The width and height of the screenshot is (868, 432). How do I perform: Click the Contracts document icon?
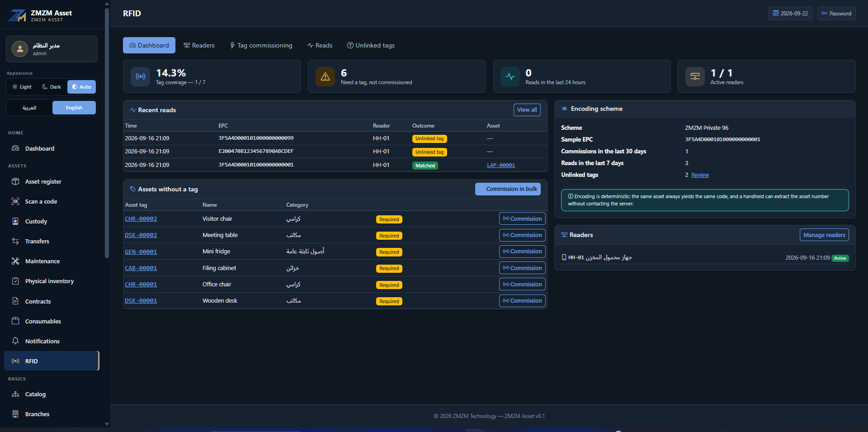pos(15,301)
